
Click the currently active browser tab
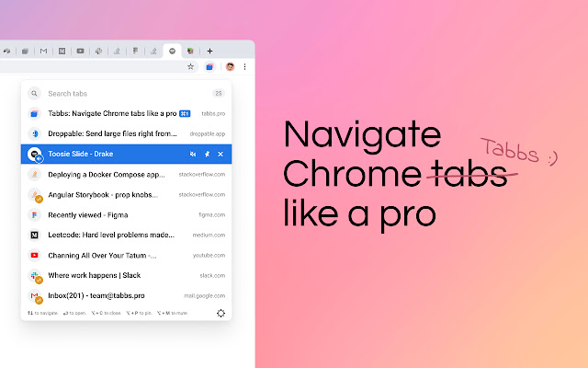pos(172,52)
